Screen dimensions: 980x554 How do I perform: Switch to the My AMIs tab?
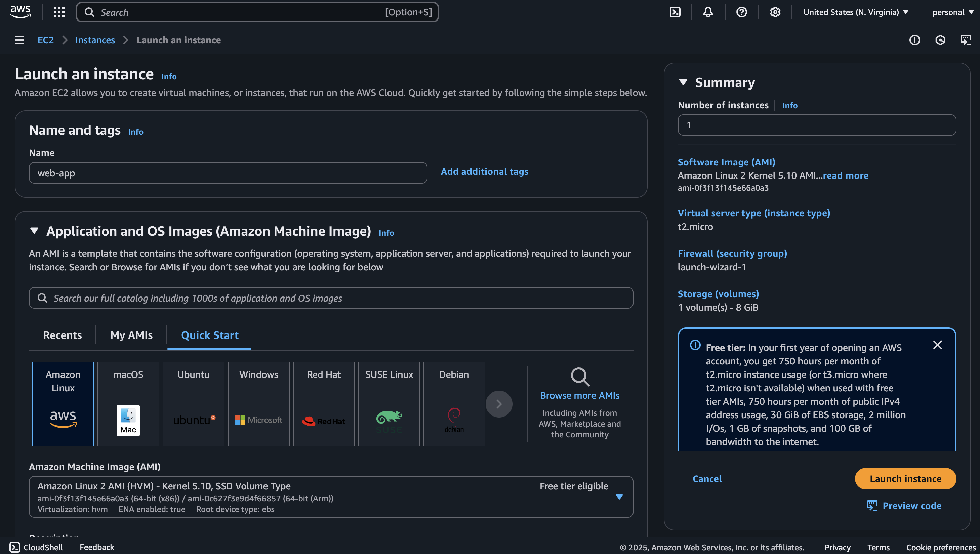(131, 335)
